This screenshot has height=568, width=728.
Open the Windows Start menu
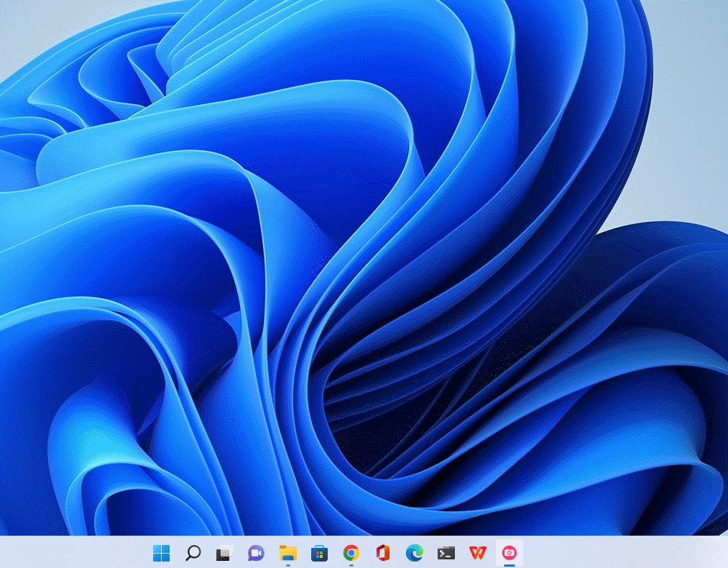pyautogui.click(x=161, y=553)
